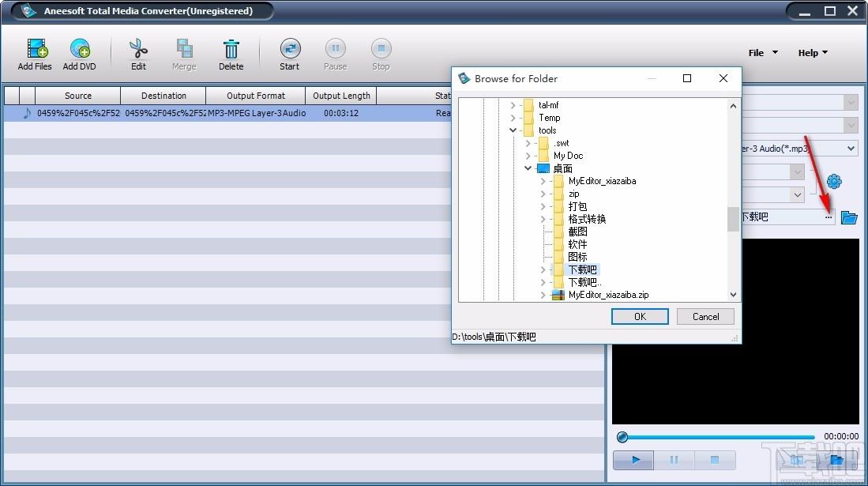Open output folder with blue folder icon
The image size is (868, 486).
tap(848, 217)
